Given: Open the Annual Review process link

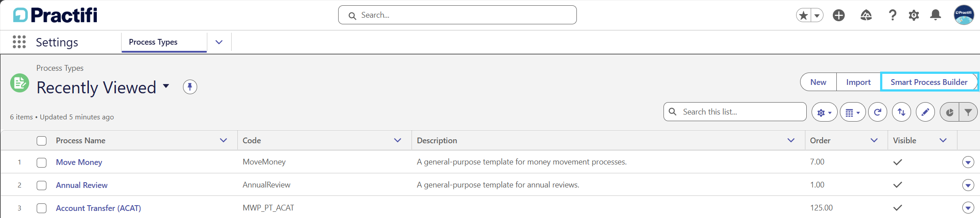Looking at the screenshot, I should point(82,185).
